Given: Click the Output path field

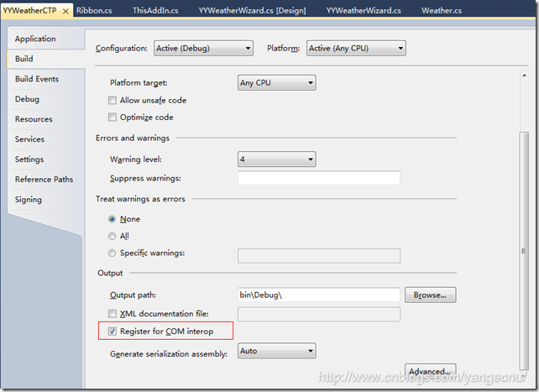Looking at the screenshot, I should [319, 295].
